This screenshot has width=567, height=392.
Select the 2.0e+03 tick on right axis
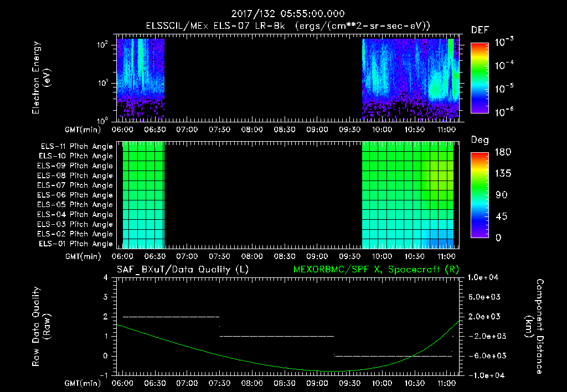(484, 316)
